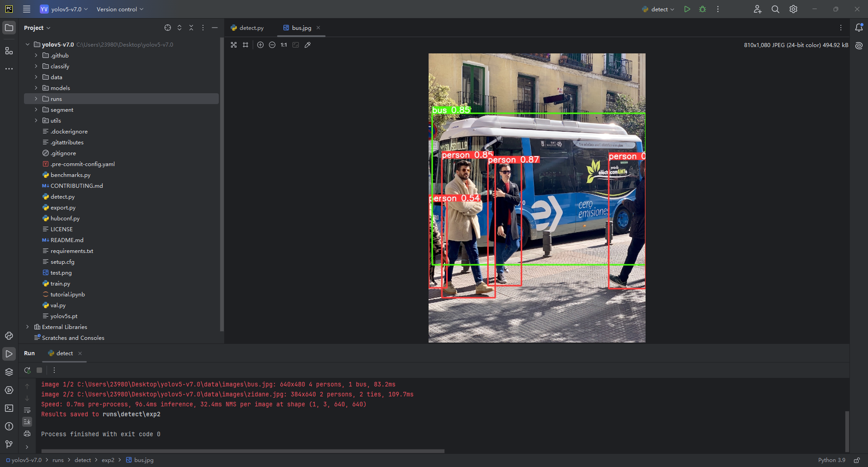This screenshot has height=467, width=868.
Task: Print the run console output
Action: 27,434
